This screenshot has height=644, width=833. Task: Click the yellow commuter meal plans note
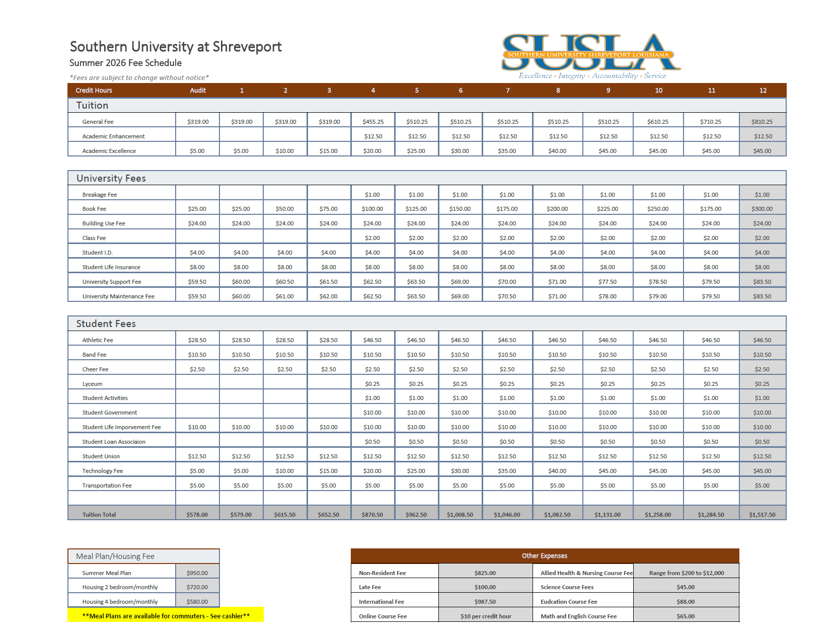click(x=166, y=615)
